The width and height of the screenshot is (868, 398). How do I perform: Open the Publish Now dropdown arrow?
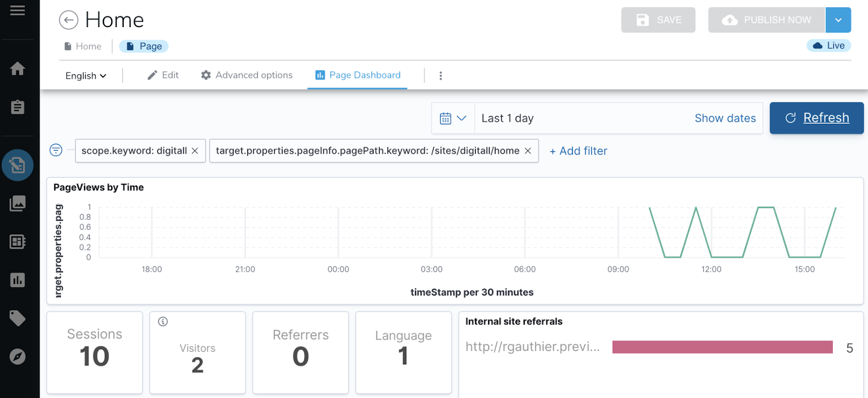coord(838,20)
